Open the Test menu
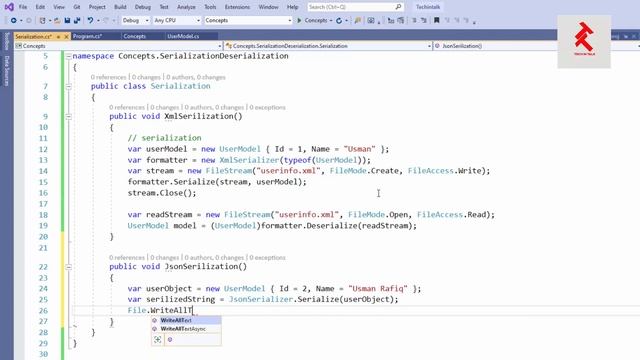This screenshot has height=360, width=640. point(164,7)
